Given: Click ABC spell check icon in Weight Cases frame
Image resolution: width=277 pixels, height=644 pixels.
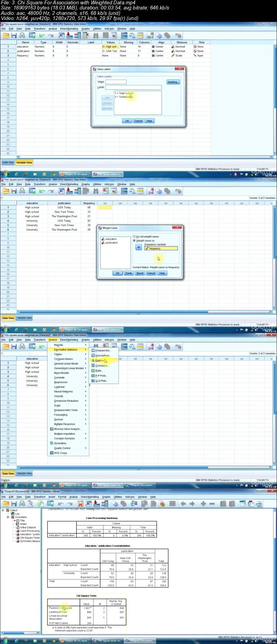Looking at the screenshot, I should [x=178, y=191].
